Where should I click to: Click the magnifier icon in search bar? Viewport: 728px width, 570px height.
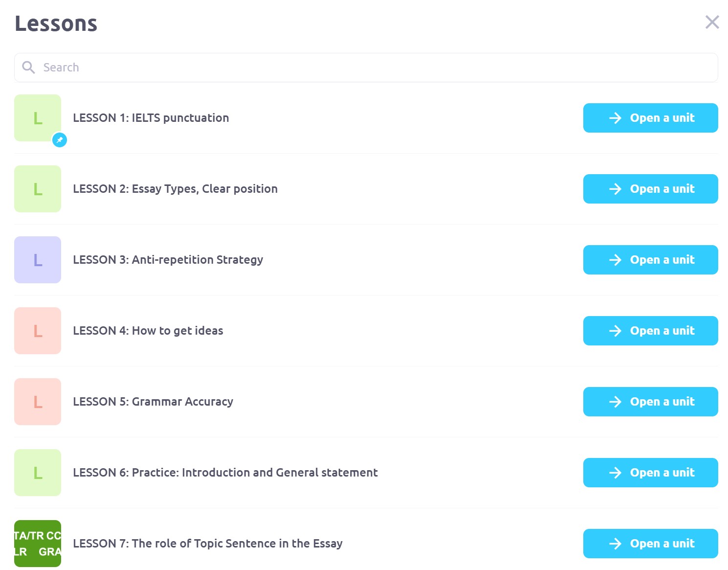point(29,68)
